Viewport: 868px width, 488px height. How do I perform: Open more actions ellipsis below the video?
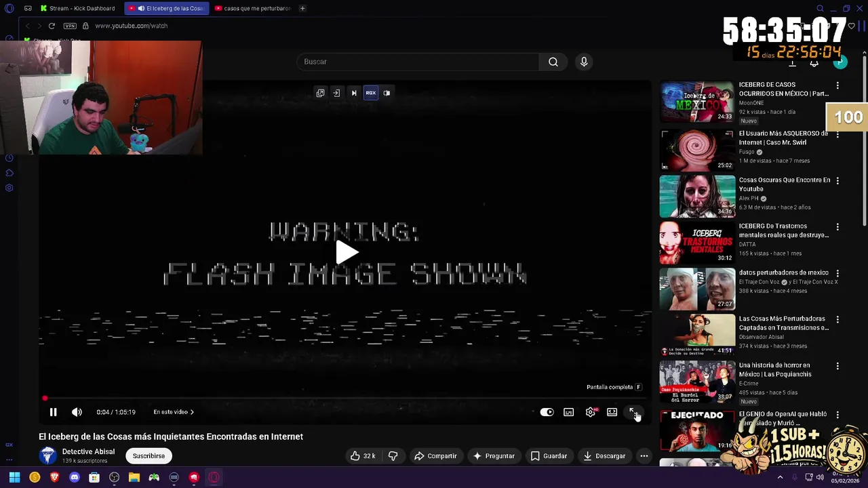tap(644, 456)
